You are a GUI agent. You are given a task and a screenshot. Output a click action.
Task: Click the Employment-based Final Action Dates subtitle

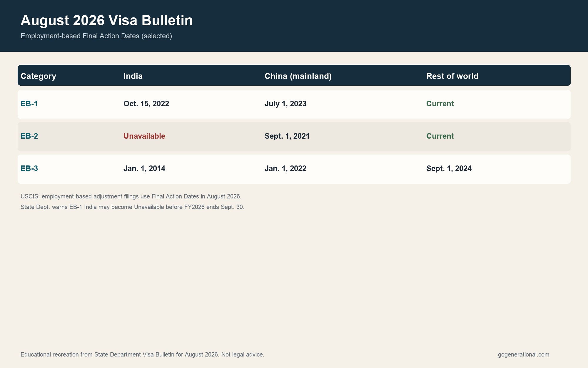[96, 36]
